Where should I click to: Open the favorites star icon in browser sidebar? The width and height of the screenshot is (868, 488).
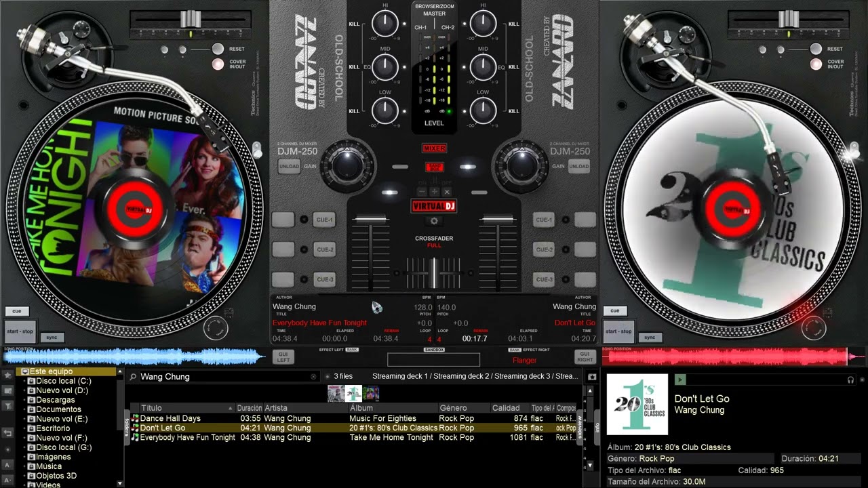(7, 375)
